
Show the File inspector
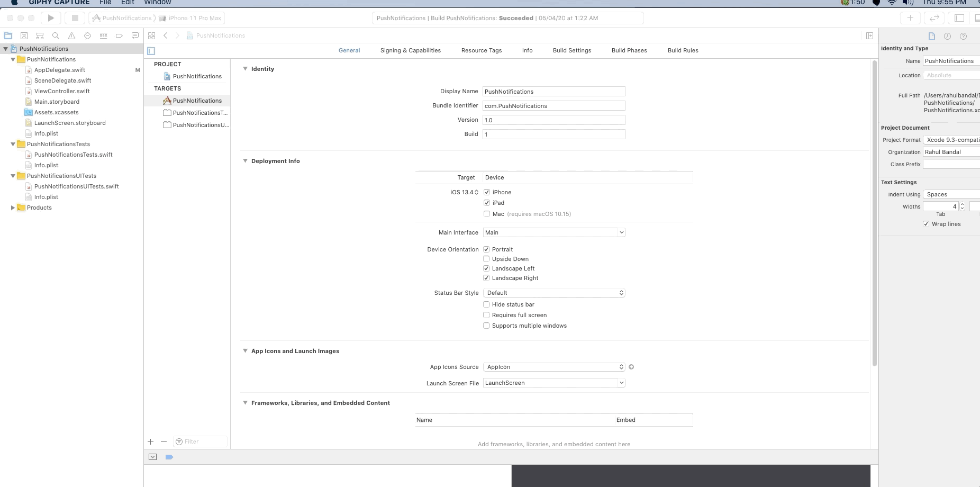click(932, 36)
